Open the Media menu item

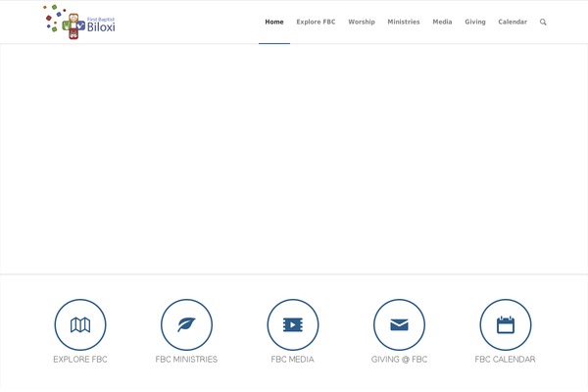[442, 22]
